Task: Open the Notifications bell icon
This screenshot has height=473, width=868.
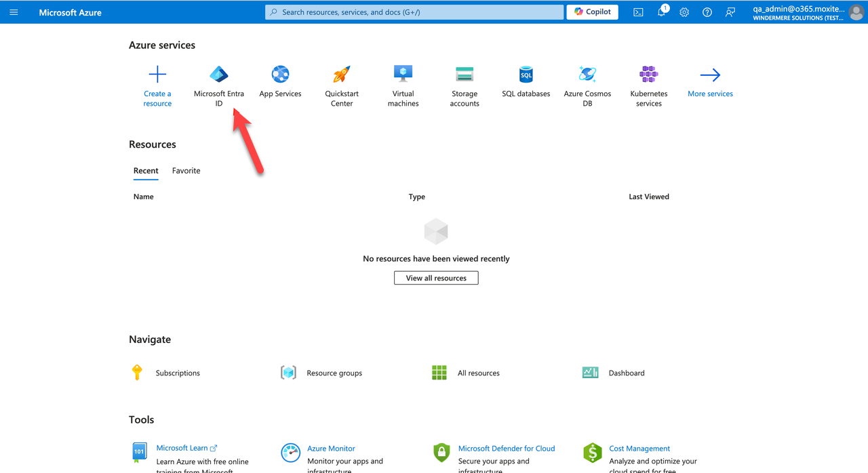Action: click(661, 12)
